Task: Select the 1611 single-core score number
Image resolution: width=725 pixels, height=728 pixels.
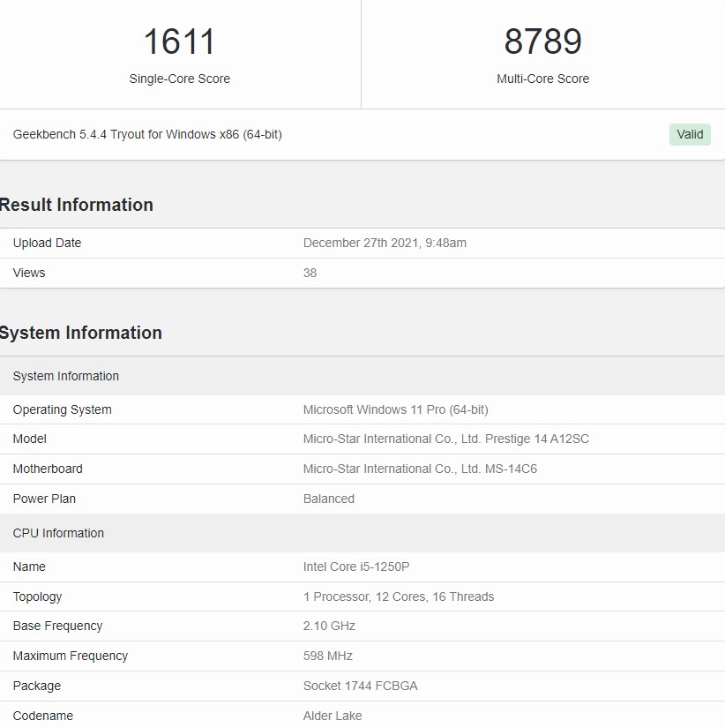Action: [x=179, y=41]
